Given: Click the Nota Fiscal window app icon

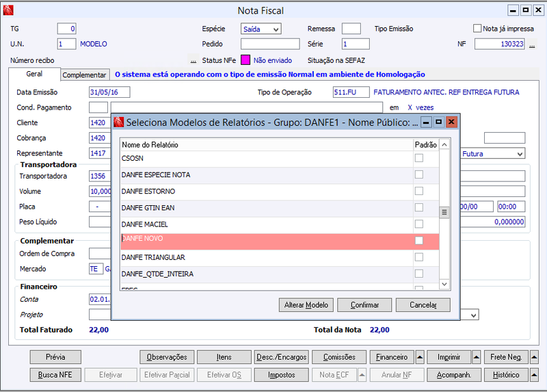Looking at the screenshot, I should point(8,10).
